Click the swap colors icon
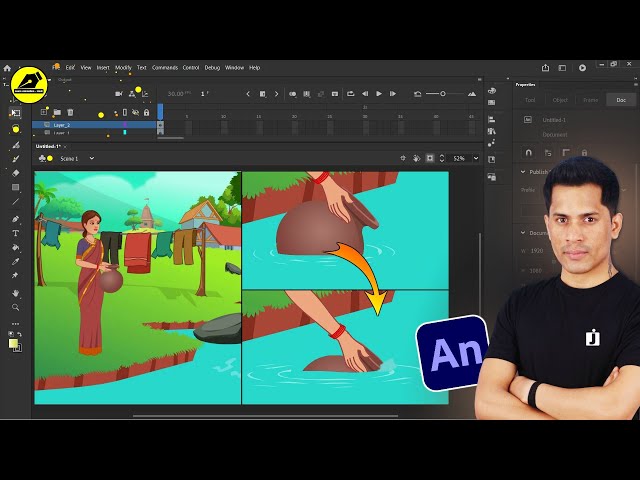Viewport: 640px width, 480px height. point(19,334)
